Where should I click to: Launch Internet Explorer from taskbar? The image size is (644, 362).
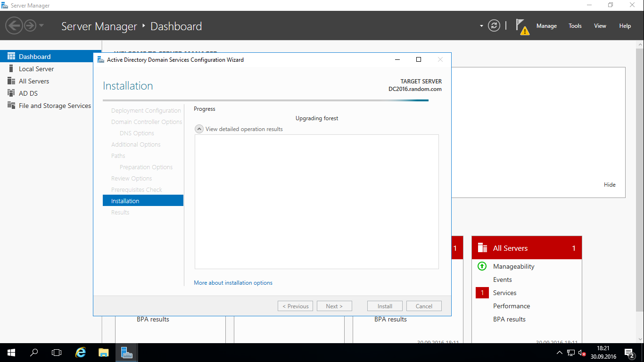pos(81,353)
